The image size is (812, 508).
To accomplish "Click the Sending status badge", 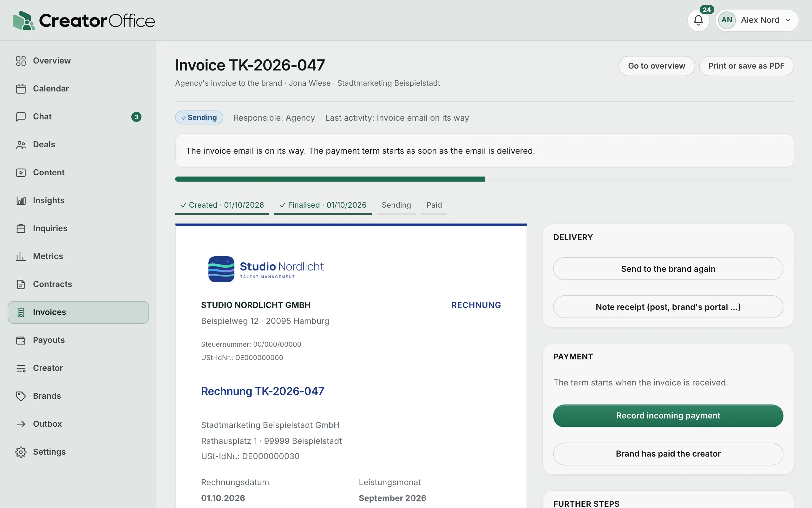I will pos(199,117).
